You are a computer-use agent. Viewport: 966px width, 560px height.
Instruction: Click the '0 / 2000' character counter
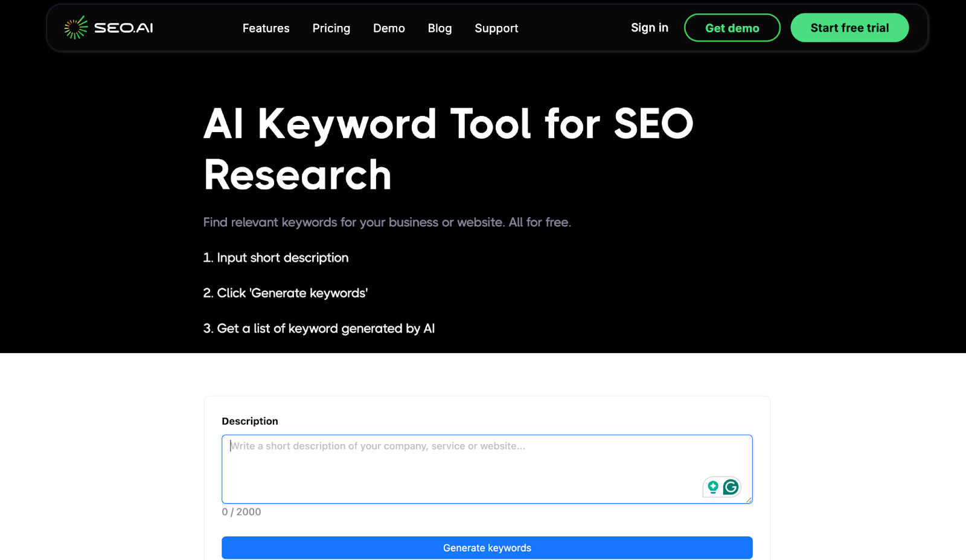[241, 512]
